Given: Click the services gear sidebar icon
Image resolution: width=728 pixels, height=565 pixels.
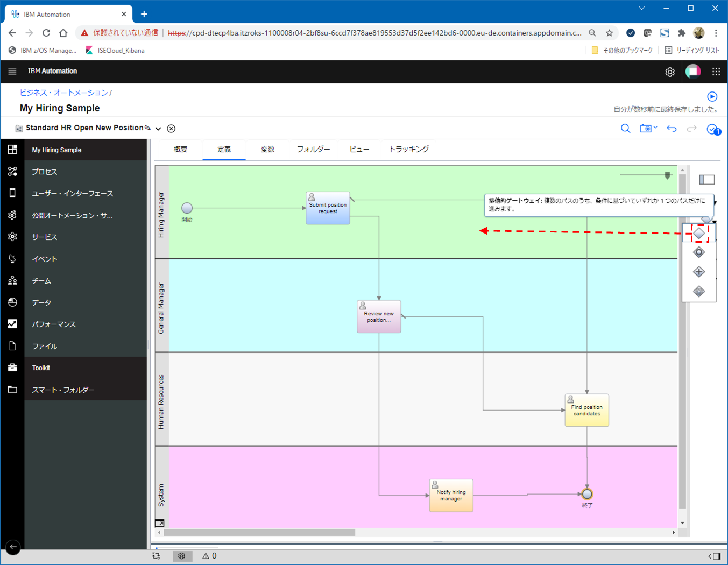Looking at the screenshot, I should [x=12, y=237].
